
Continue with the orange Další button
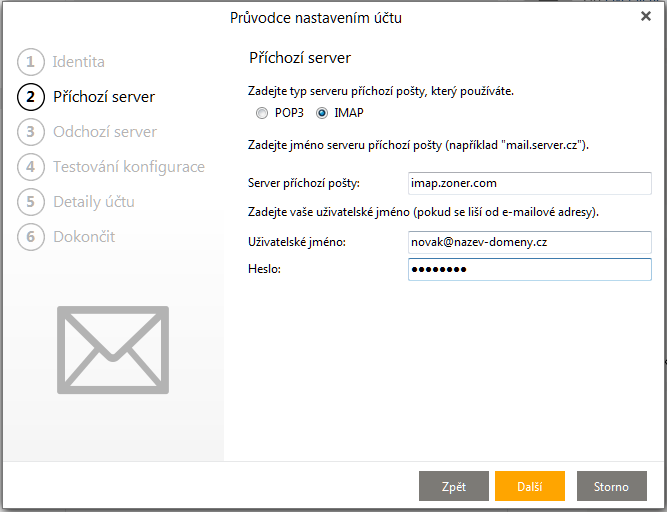click(x=529, y=486)
